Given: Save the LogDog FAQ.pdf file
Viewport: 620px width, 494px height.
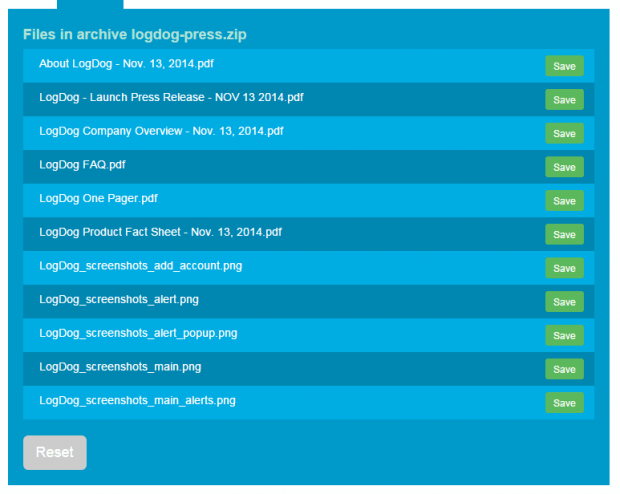Looking at the screenshot, I should tap(564, 167).
